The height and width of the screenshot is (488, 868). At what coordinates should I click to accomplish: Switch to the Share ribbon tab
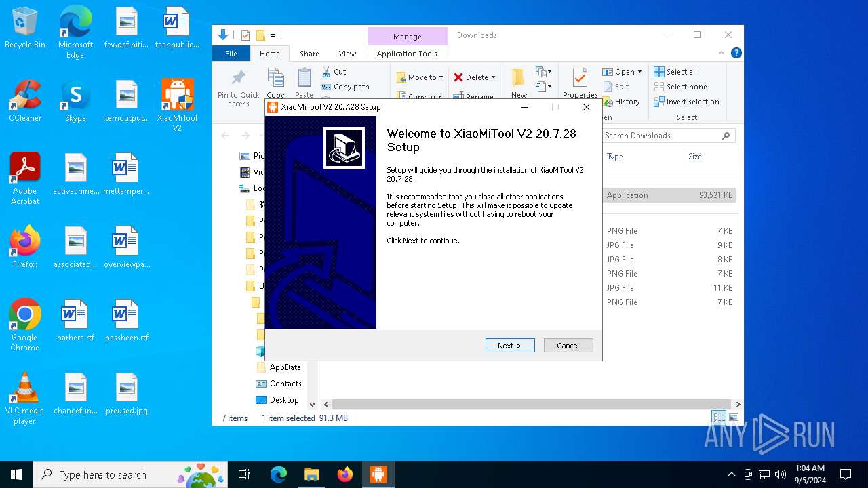309,54
